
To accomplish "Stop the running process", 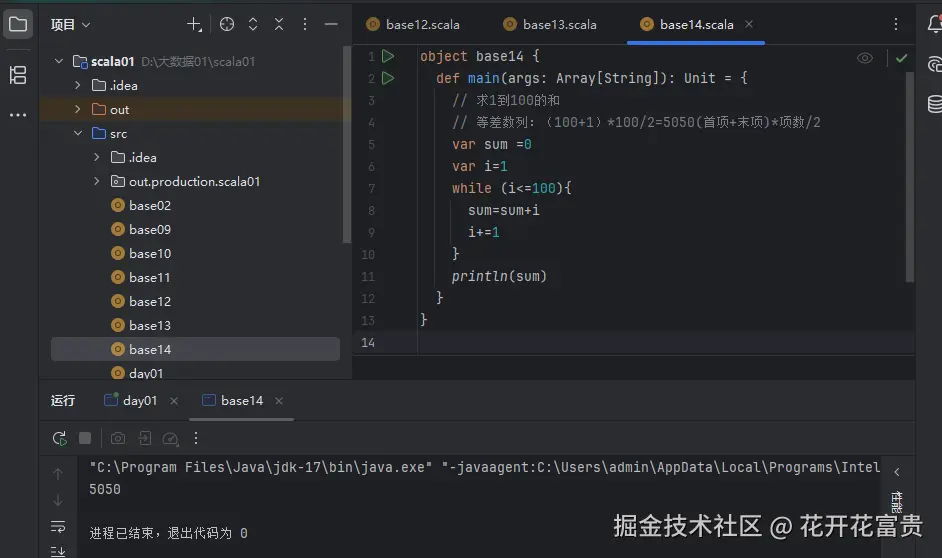I will point(85,438).
